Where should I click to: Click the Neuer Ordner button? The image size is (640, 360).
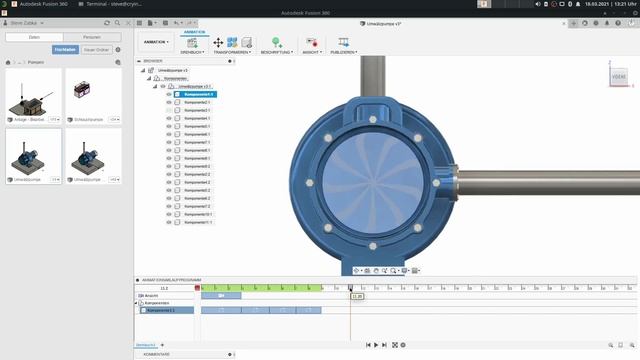pyautogui.click(x=96, y=50)
